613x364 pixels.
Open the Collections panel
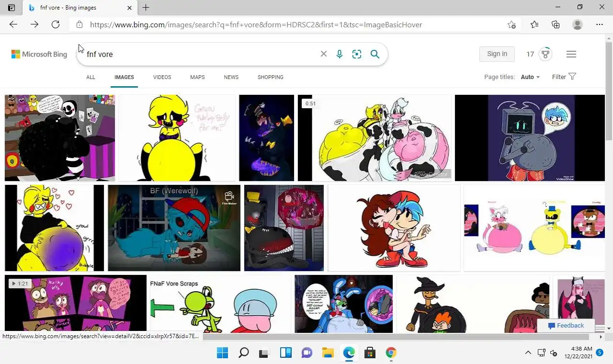556,24
